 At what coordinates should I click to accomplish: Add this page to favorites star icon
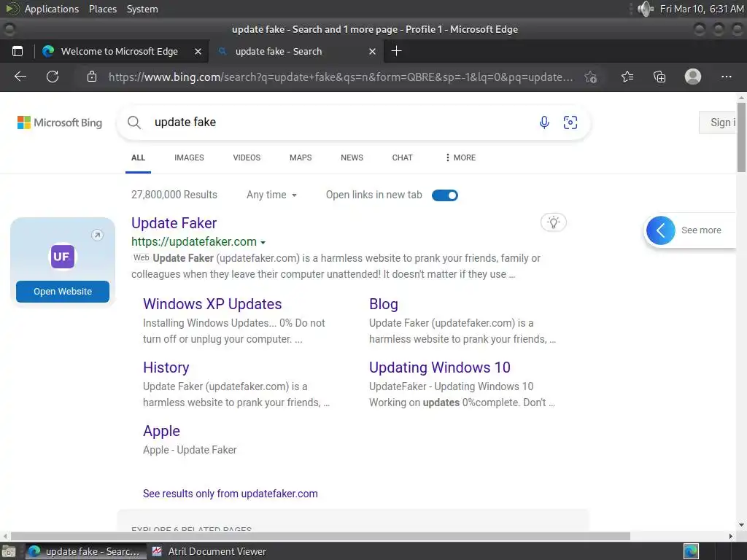591,77
